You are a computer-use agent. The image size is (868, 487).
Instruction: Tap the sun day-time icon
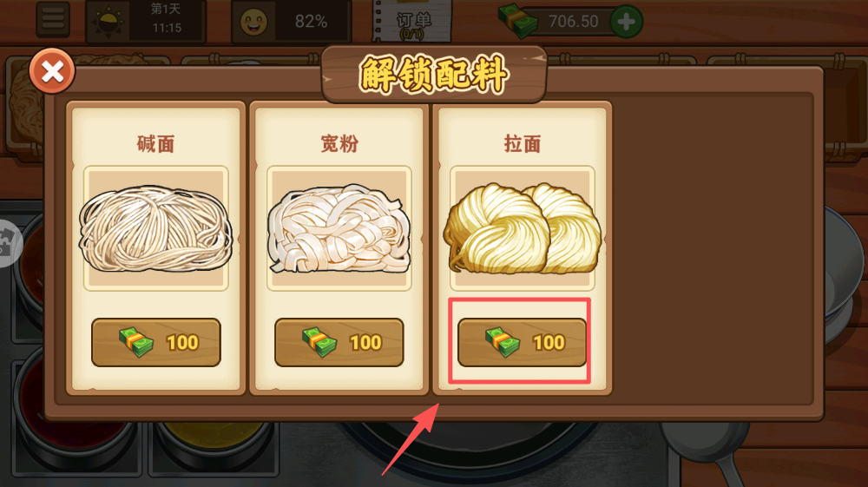(x=108, y=23)
